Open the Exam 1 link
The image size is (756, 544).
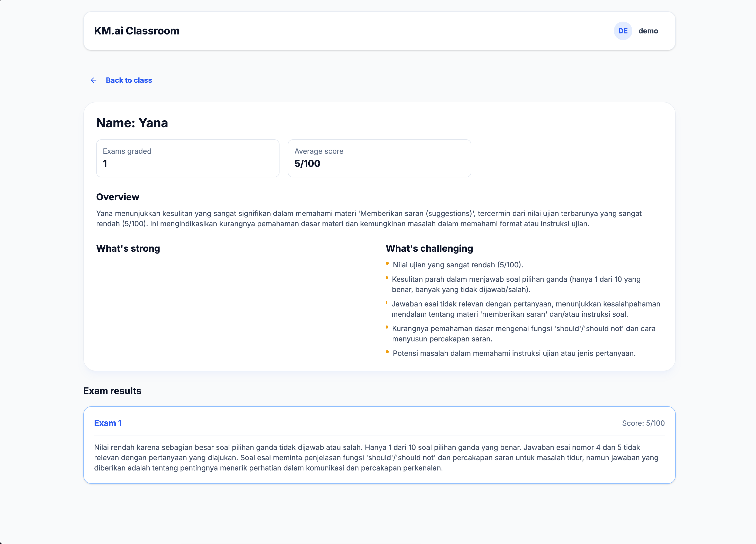pyautogui.click(x=108, y=423)
